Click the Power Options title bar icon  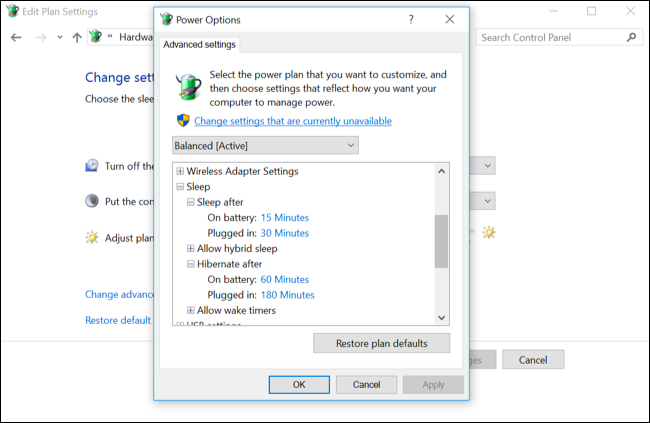coord(166,19)
